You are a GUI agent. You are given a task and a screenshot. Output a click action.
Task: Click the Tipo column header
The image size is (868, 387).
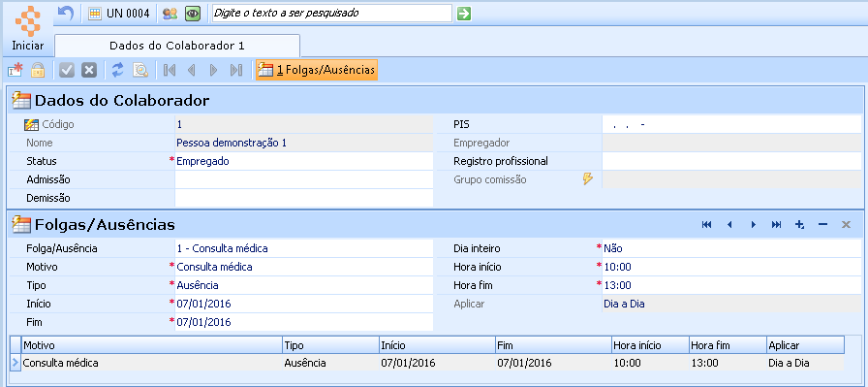(x=330, y=345)
